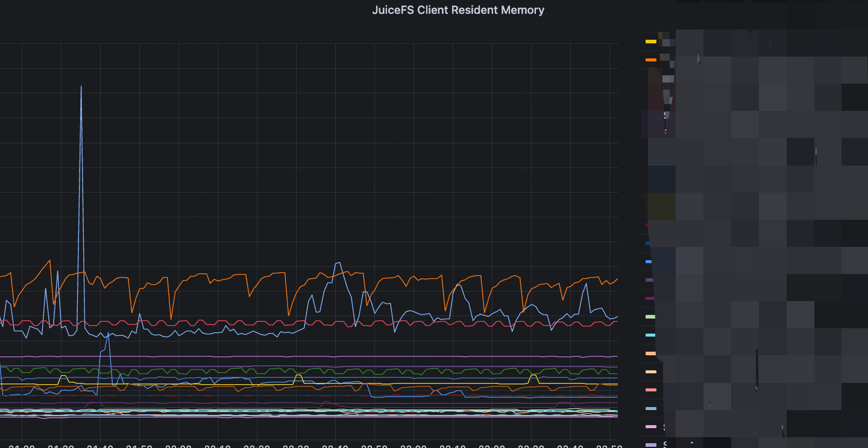Click the peak of the tall light-blue spike

[81, 87]
